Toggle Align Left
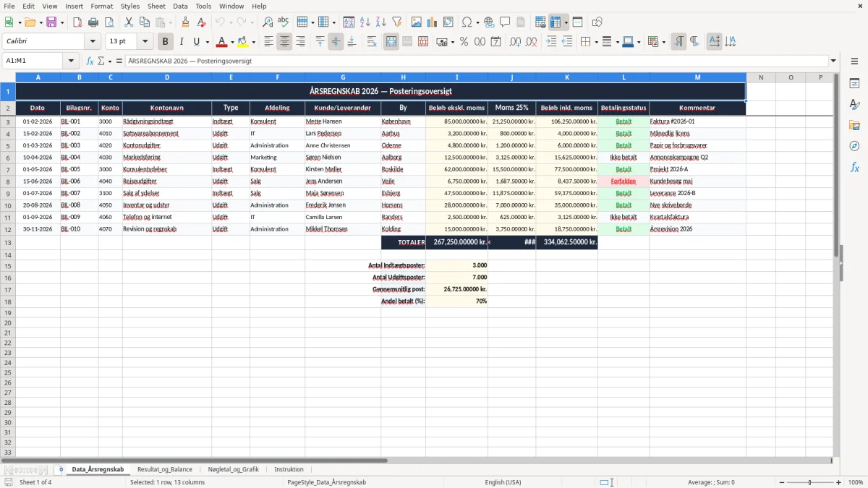The height and width of the screenshot is (488, 868). [268, 42]
